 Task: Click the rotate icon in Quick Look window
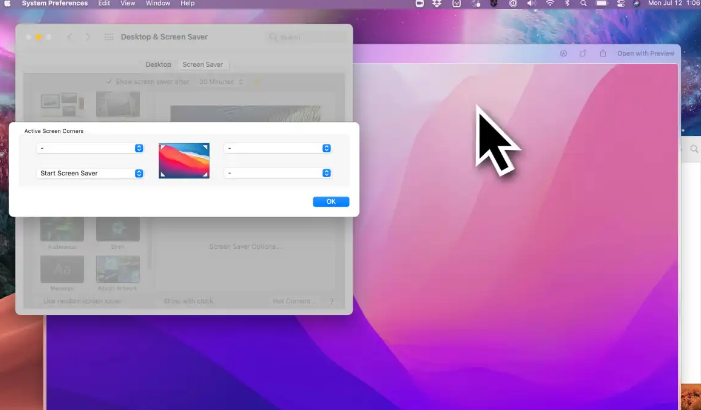coord(583,53)
